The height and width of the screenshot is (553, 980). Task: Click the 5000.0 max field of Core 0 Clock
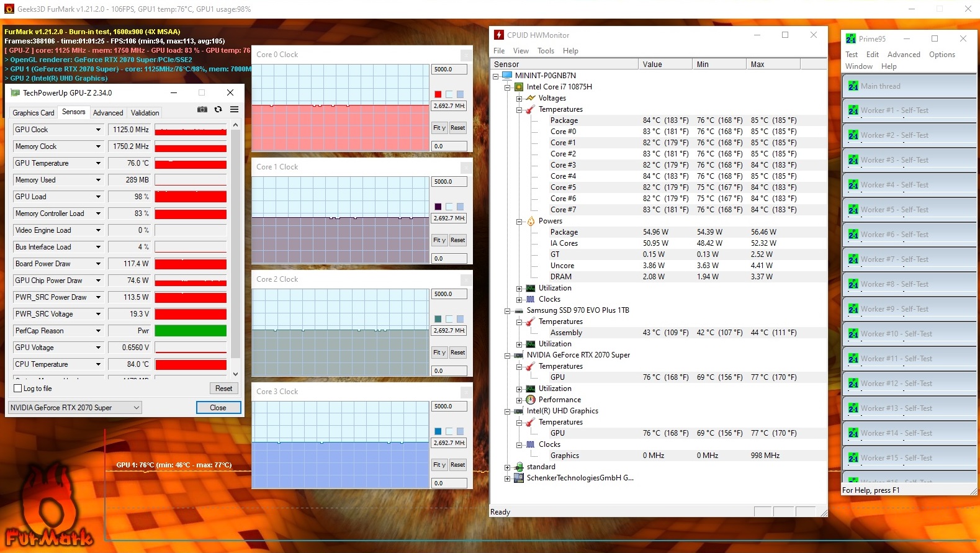(x=449, y=70)
